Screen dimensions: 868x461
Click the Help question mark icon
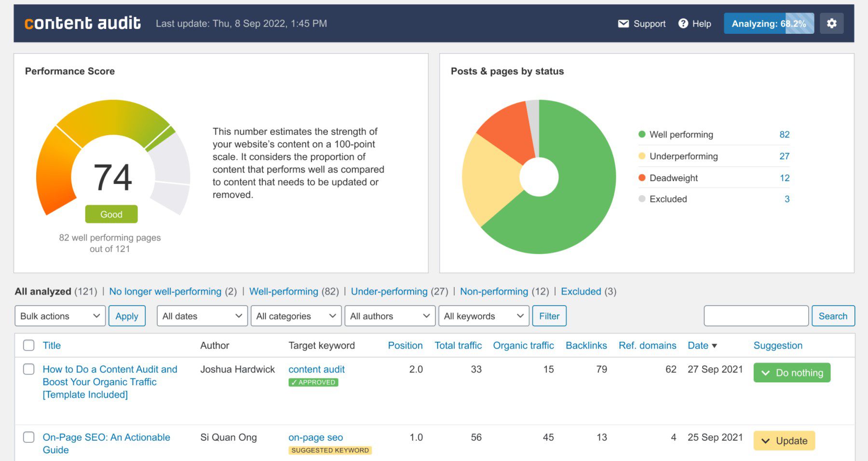683,23
